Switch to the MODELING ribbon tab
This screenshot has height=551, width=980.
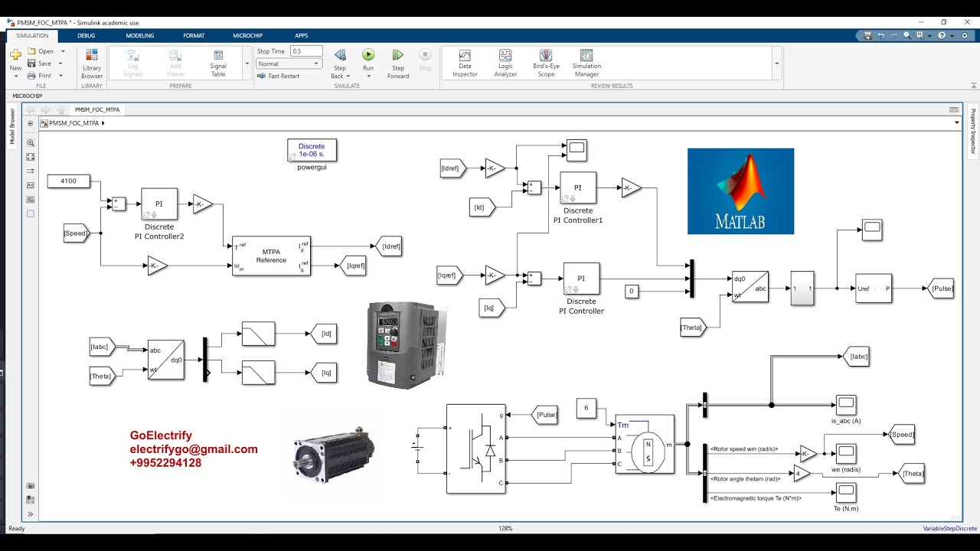[x=139, y=36]
